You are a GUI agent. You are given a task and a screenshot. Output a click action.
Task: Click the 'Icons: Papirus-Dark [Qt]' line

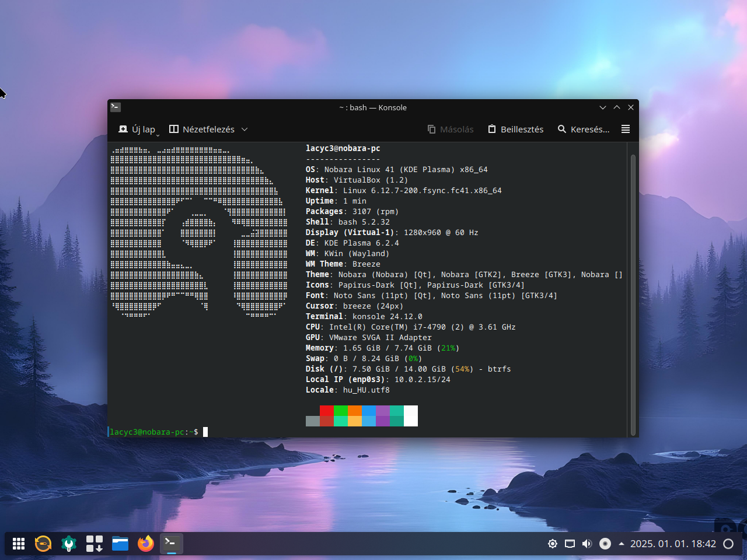(416, 285)
